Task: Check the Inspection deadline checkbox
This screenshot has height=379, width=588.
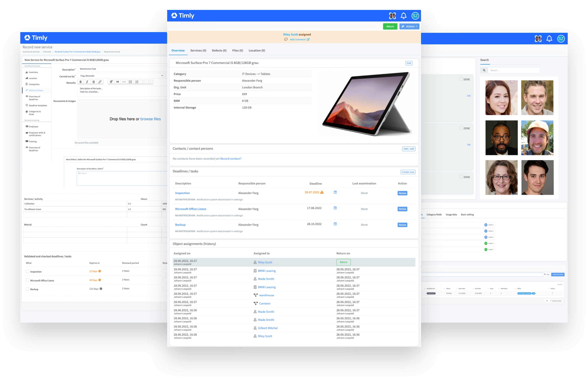Action: (27, 271)
